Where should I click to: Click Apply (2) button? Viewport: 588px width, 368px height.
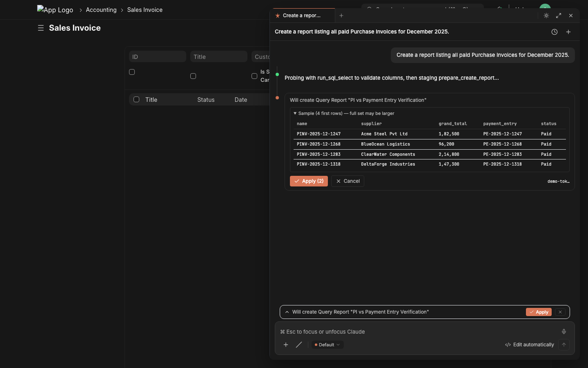pyautogui.click(x=309, y=181)
